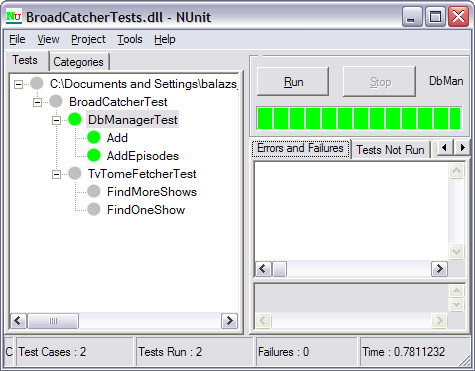
Task: Click stack trace pane scroll up arrow
Action: click(456, 291)
